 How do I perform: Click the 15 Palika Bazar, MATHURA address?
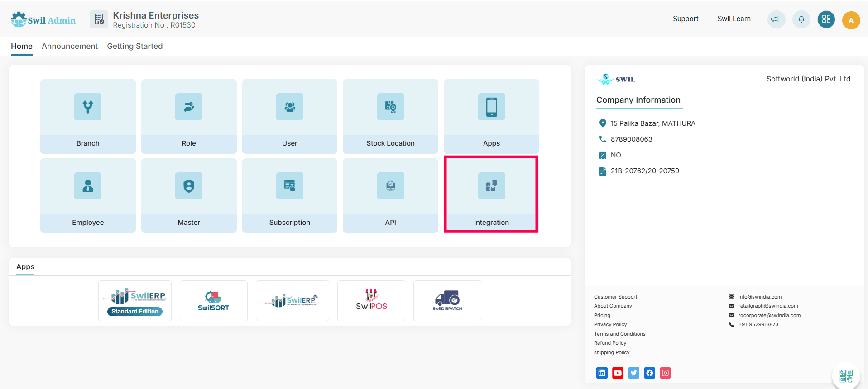point(653,123)
